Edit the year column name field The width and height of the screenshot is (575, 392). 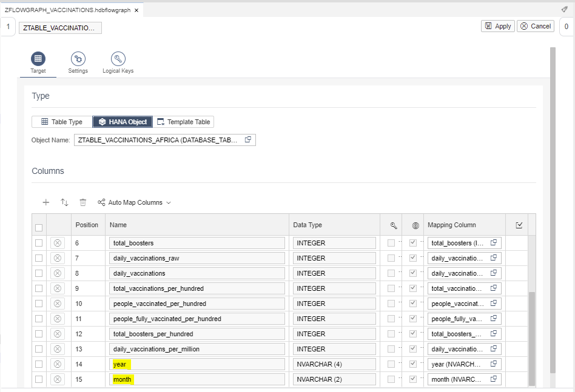pos(197,364)
